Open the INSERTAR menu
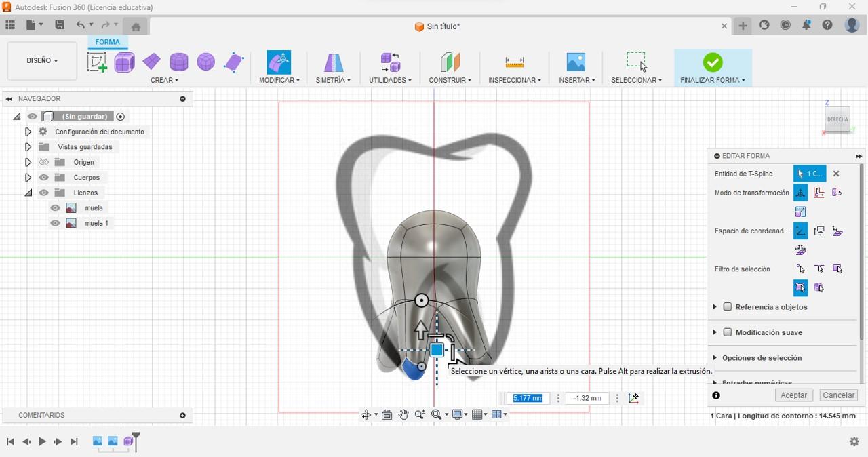Screen dimensions: 868x457 pos(576,80)
